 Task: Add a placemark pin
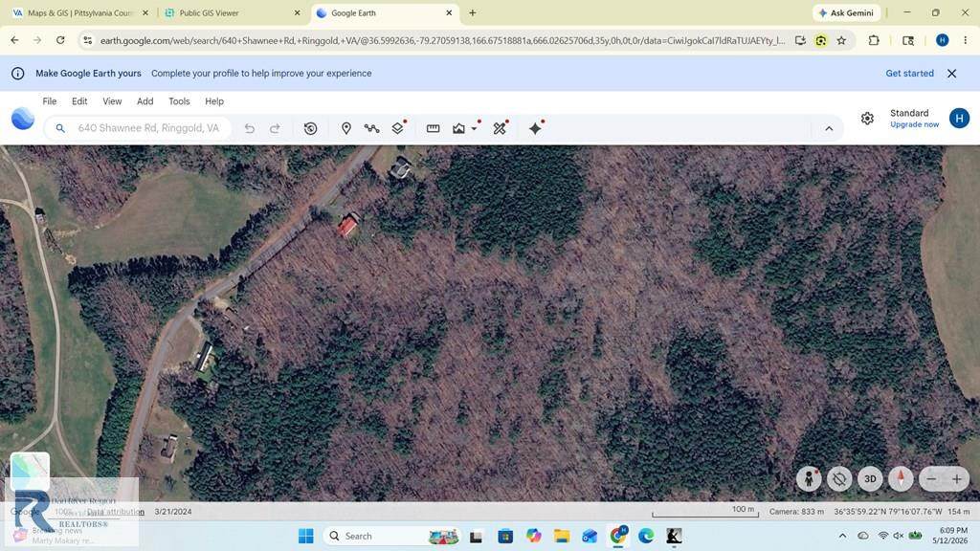[x=346, y=129]
